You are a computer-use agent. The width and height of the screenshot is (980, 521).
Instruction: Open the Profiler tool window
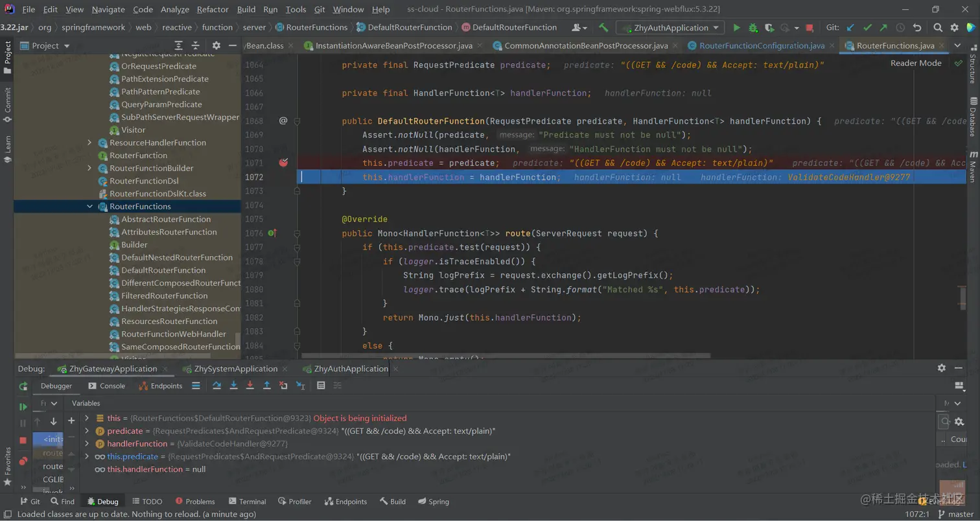click(x=295, y=502)
